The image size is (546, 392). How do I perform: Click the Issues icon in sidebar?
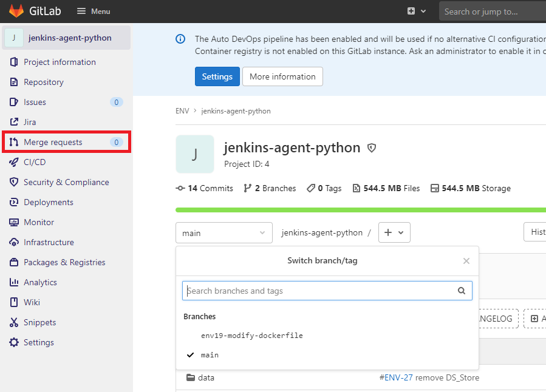click(x=14, y=102)
